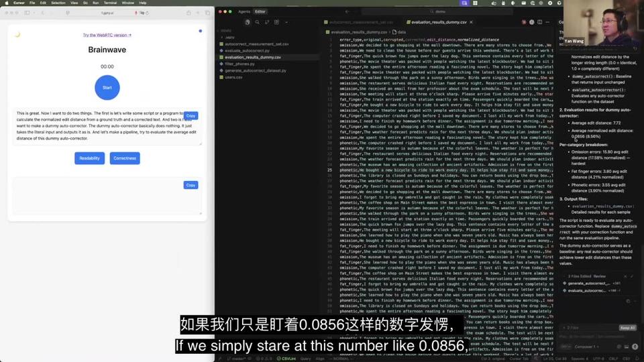This screenshot has width=644, height=362.
Task: Reject all changes with the X icon
Action: point(625,276)
